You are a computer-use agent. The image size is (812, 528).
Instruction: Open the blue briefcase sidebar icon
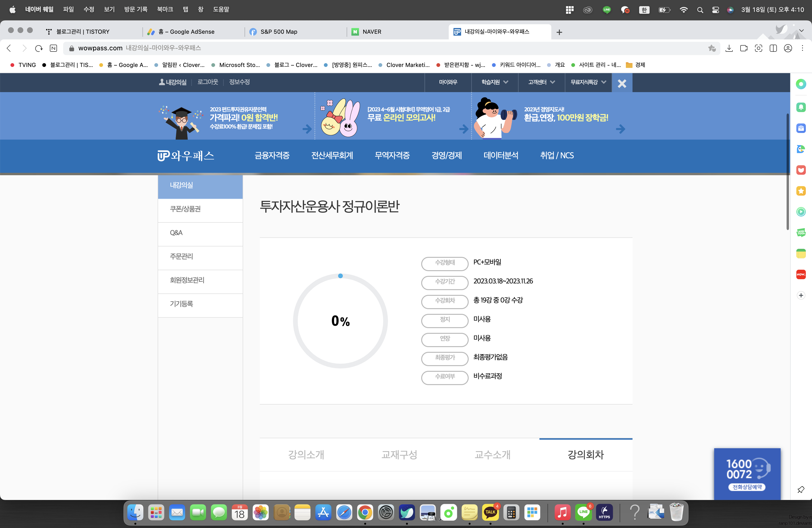[801, 128]
